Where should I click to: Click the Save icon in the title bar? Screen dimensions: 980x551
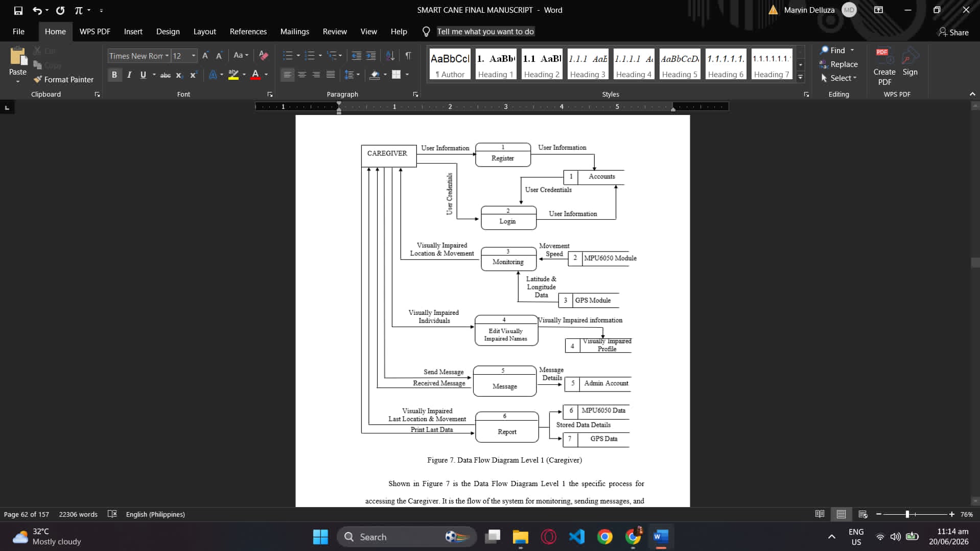18,10
